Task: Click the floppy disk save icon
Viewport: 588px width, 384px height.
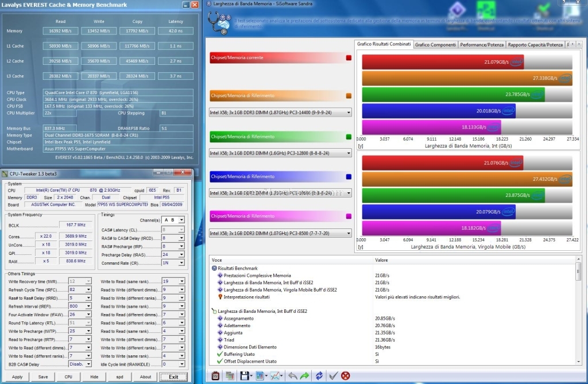Action: tap(245, 375)
